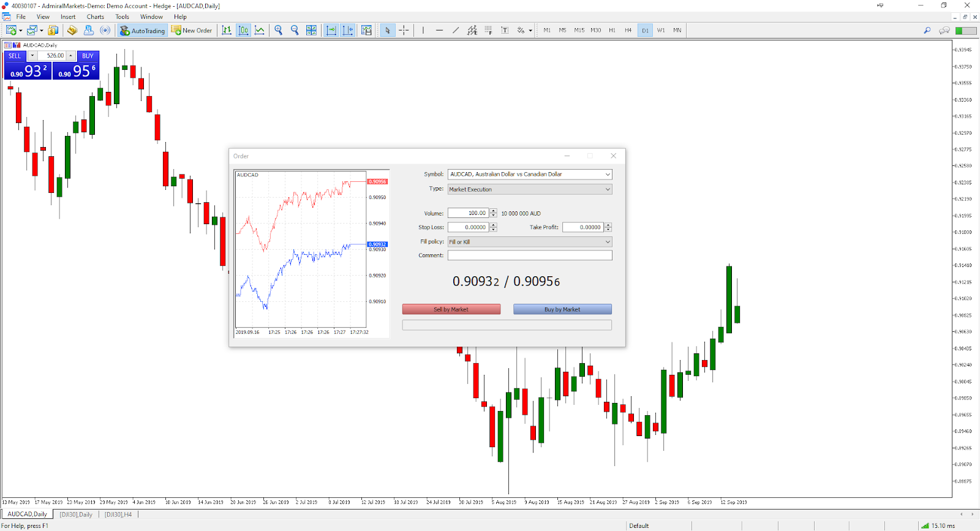Click the Zoom In magnifier icon
The width and height of the screenshot is (980, 531).
pos(279,30)
